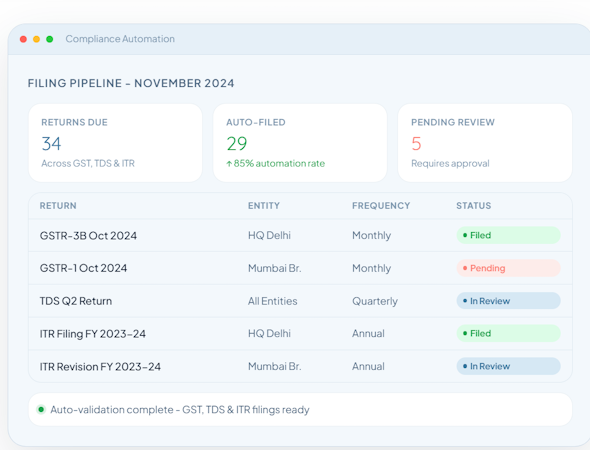Click the green maximize window dot
This screenshot has width=590, height=450.
point(50,39)
